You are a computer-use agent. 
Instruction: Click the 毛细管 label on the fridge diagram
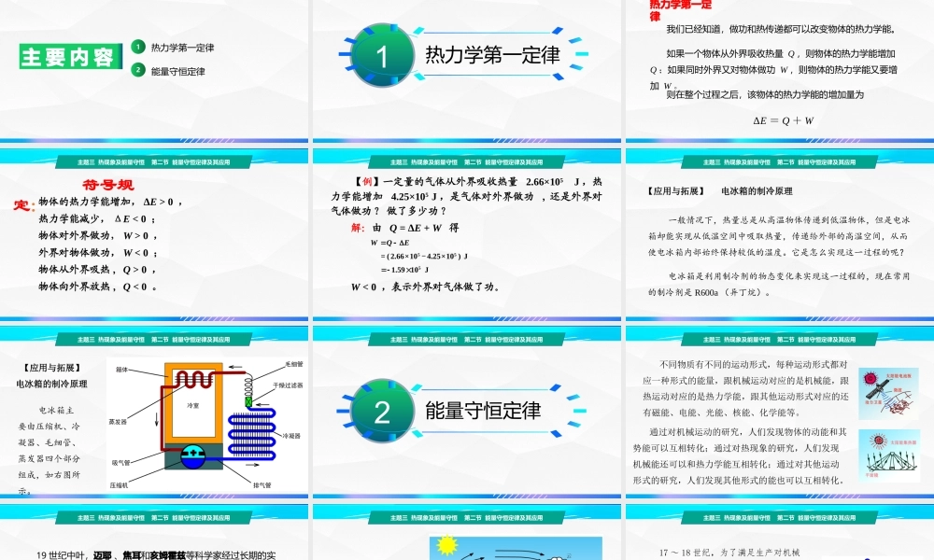point(293,364)
